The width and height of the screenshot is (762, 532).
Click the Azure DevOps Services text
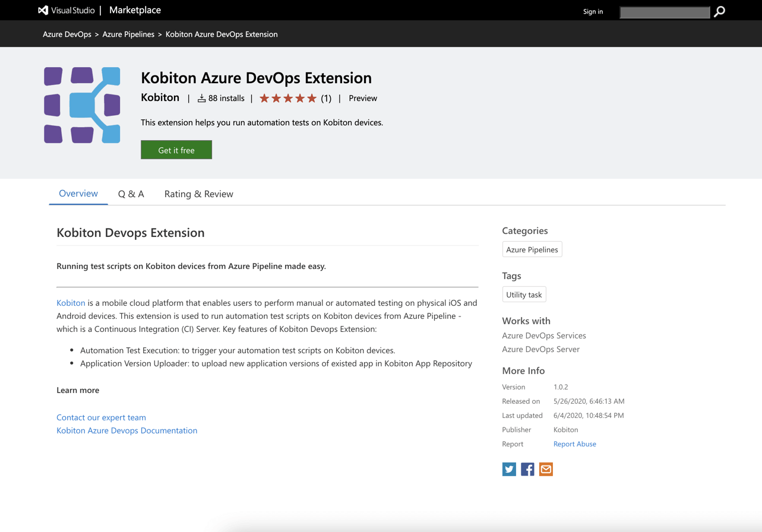pyautogui.click(x=544, y=335)
